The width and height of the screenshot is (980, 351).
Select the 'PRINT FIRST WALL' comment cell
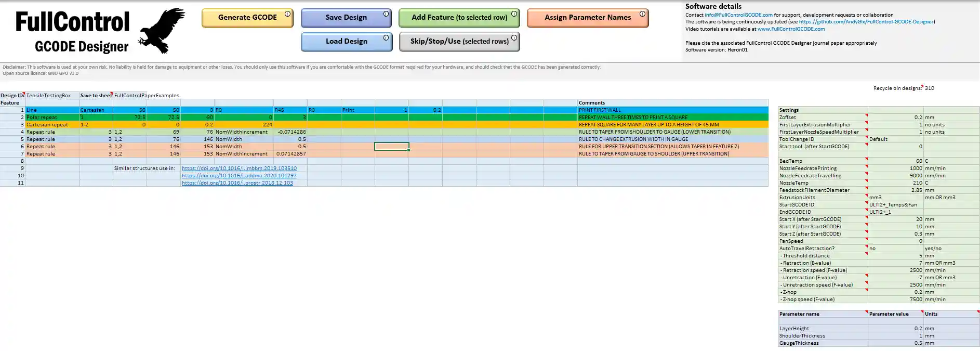pyautogui.click(x=673, y=110)
